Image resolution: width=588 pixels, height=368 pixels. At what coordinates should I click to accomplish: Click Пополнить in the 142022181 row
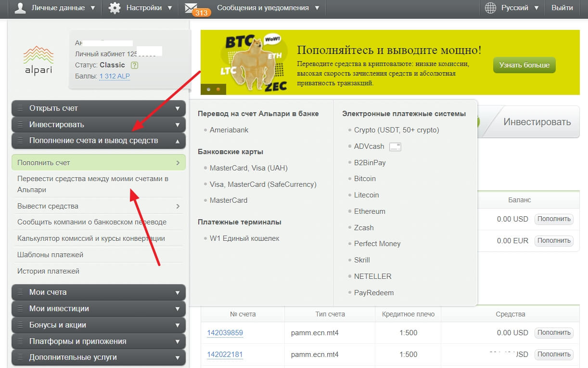point(554,354)
